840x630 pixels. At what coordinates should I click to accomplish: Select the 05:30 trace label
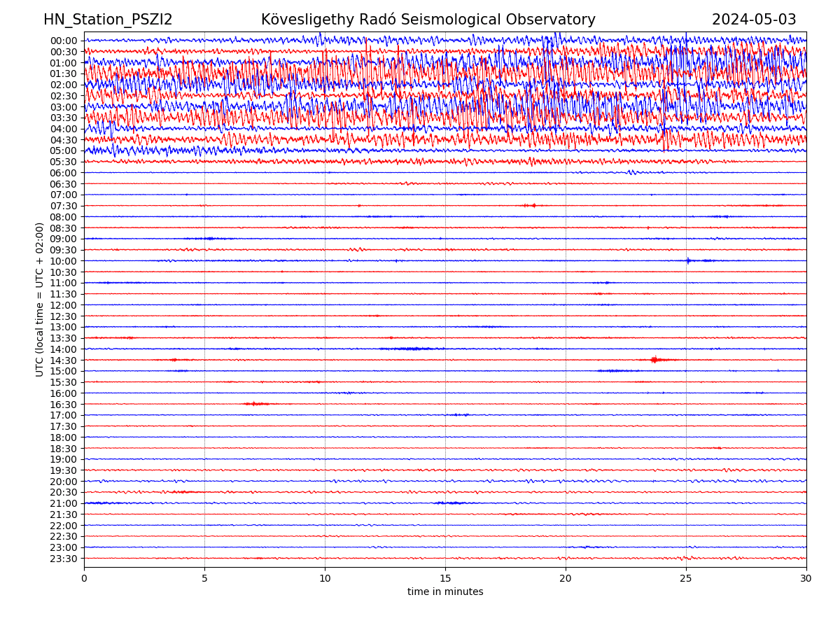63,162
